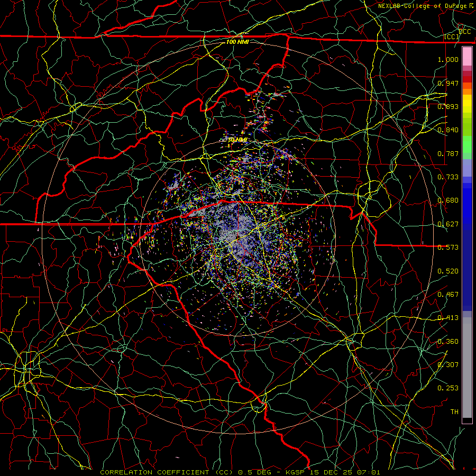Image resolution: width=476 pixels, height=476 pixels.
Task: Select the 0.787 scale label
Action: pos(448,153)
